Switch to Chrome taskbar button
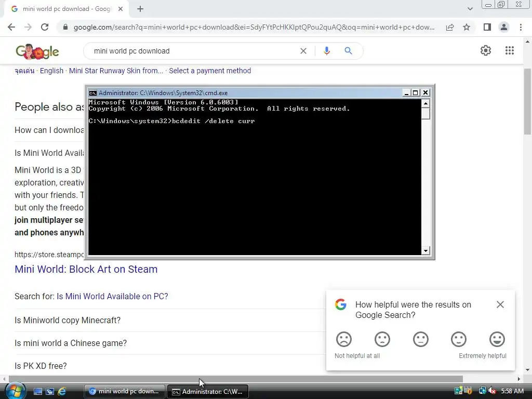This screenshot has height=399, width=532. (x=124, y=392)
